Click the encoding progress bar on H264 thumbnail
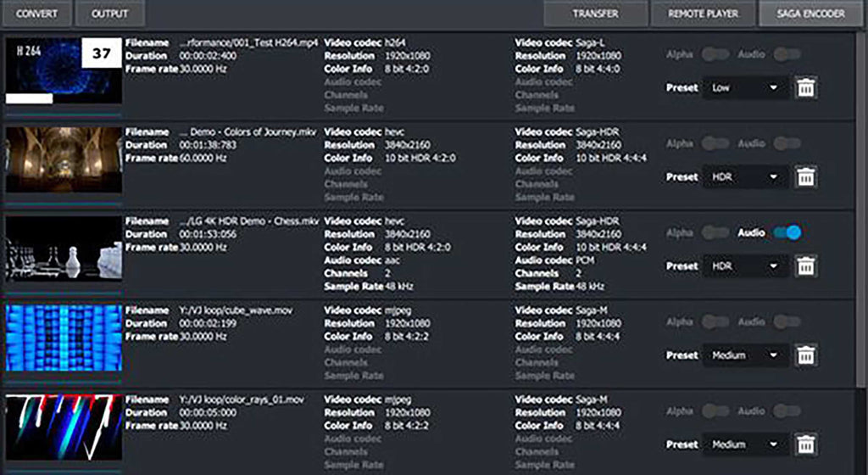 click(30, 98)
